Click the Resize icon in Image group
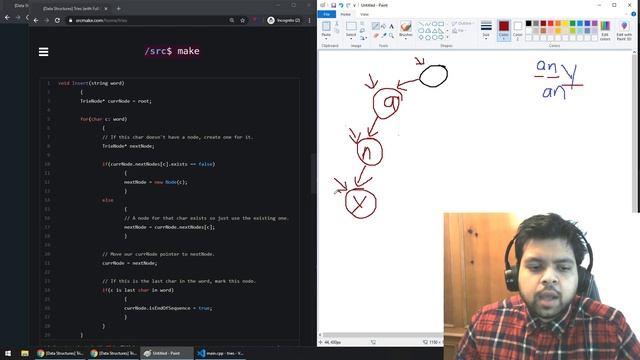 [362, 31]
